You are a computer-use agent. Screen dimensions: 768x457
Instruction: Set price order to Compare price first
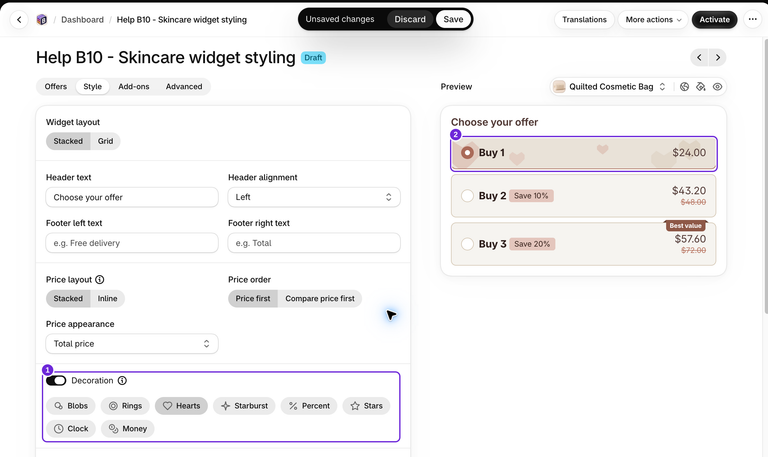(320, 299)
